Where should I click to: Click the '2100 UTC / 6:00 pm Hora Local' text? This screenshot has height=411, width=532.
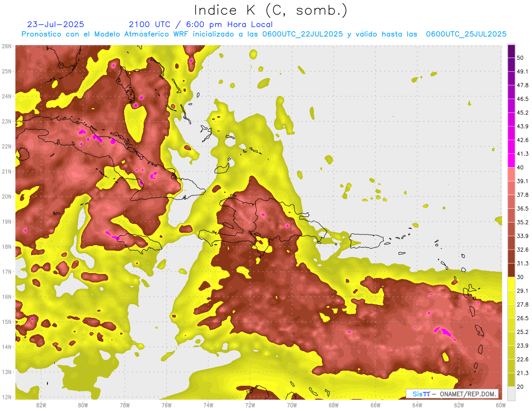click(x=201, y=24)
